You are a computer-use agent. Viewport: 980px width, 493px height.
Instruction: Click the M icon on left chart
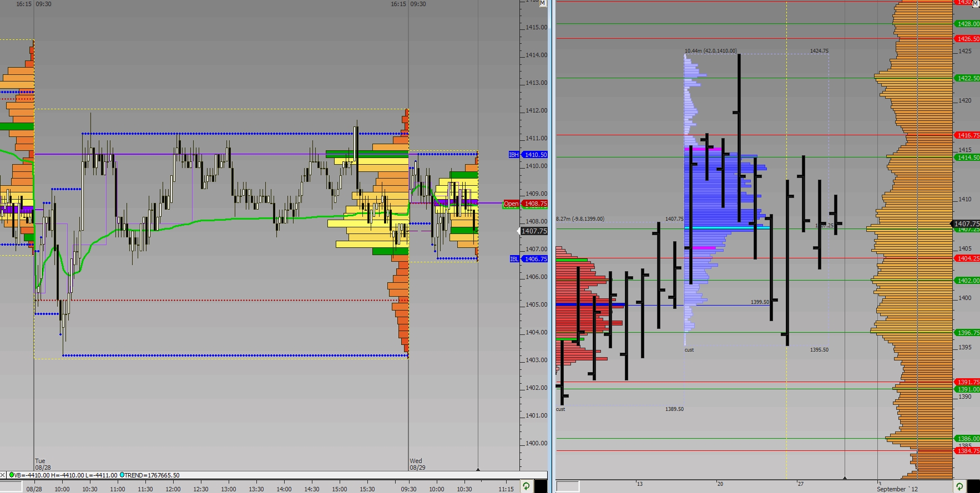pos(543,3)
